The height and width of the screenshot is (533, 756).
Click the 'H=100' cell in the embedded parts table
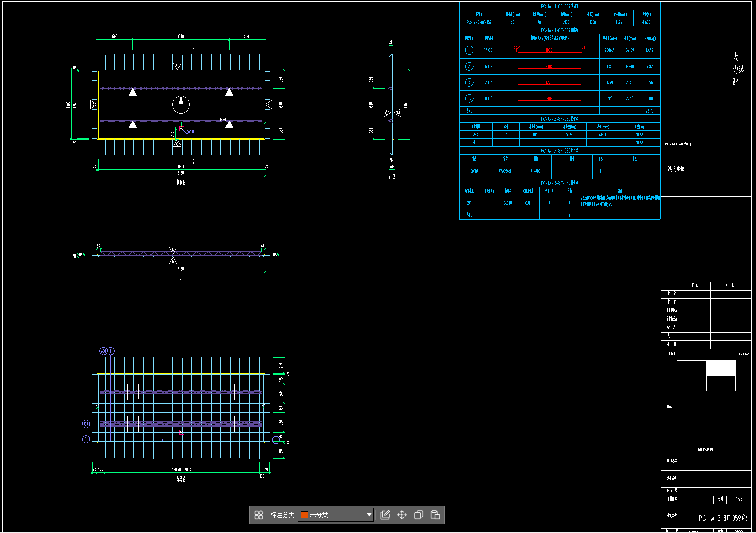(x=536, y=171)
